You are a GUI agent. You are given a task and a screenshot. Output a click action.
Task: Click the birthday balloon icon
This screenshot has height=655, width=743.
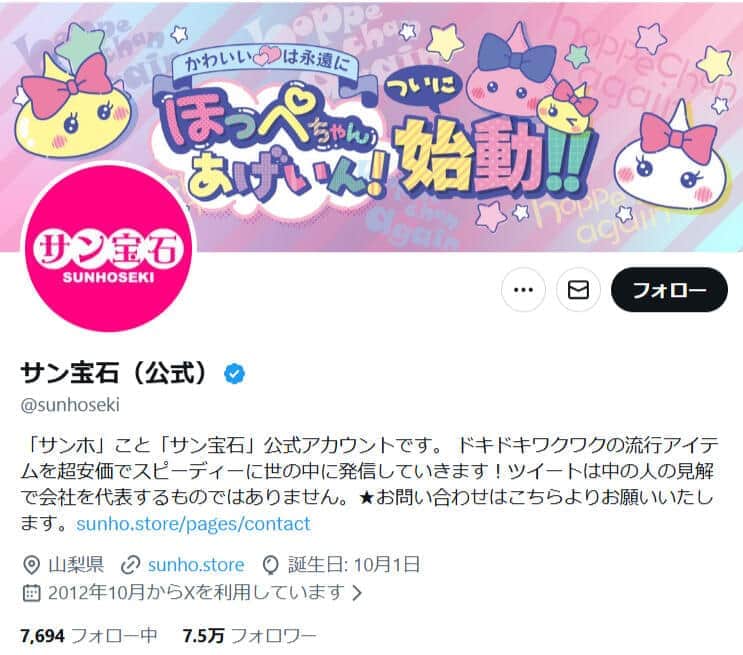(271, 565)
